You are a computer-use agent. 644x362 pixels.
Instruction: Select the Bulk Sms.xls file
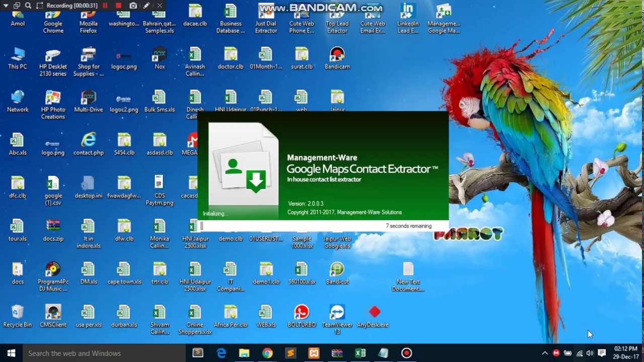159,102
